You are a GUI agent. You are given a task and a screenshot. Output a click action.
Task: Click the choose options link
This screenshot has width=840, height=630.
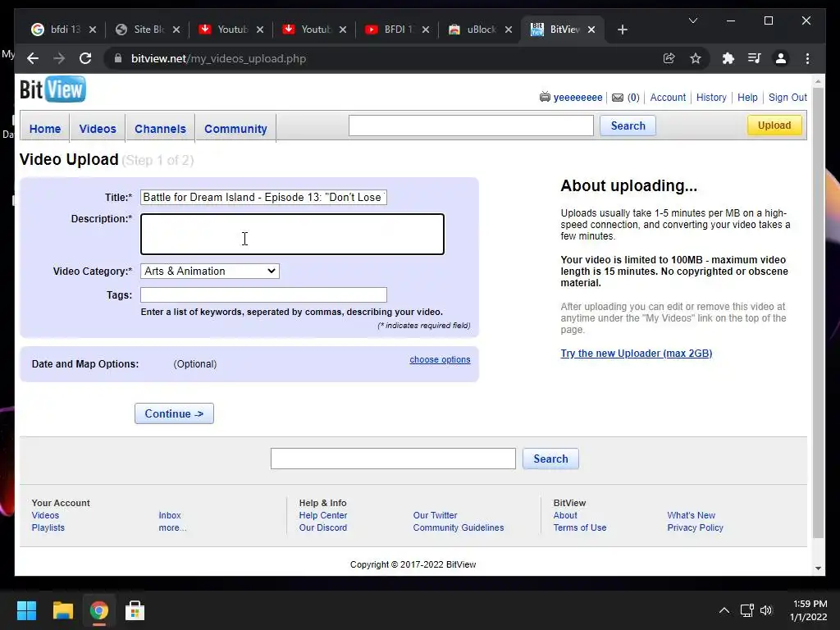pos(440,359)
